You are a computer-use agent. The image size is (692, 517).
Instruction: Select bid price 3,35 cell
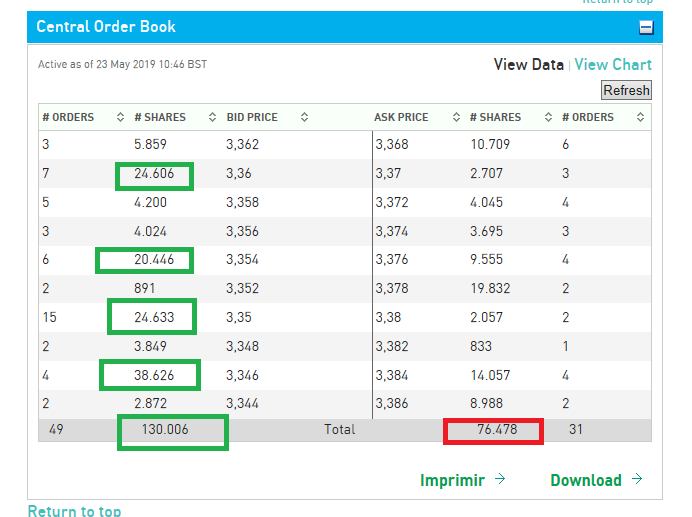(239, 317)
